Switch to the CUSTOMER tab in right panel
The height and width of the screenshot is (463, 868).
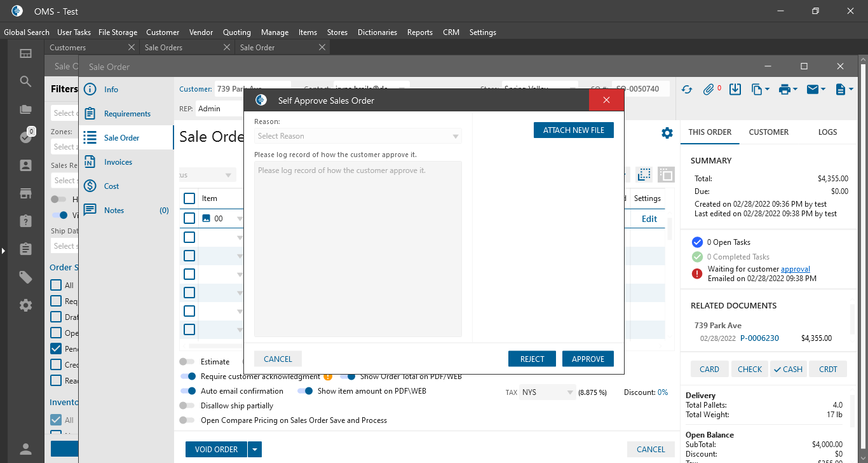coord(769,132)
